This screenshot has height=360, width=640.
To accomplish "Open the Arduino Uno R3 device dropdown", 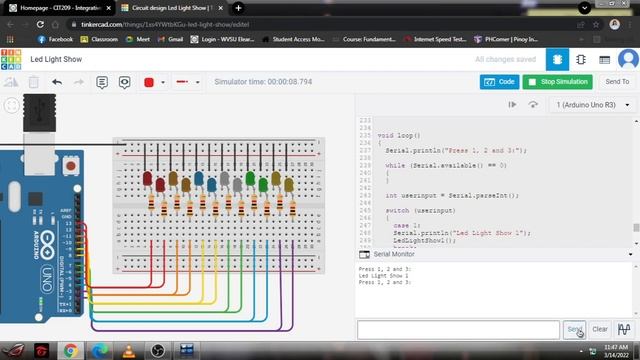I will click(x=593, y=105).
